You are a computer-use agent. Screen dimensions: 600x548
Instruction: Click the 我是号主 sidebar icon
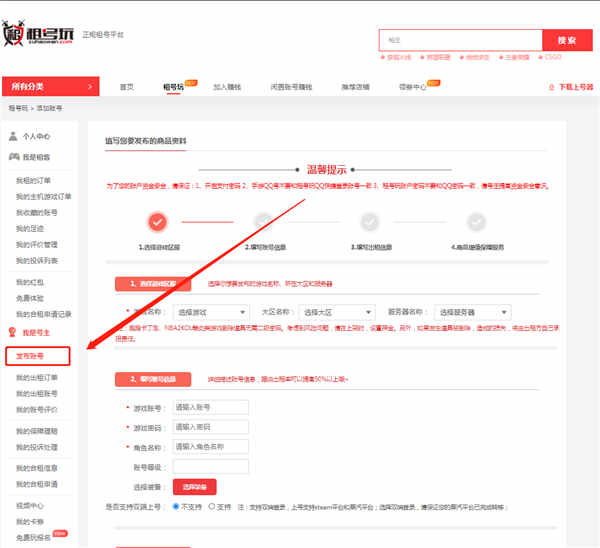(13, 331)
